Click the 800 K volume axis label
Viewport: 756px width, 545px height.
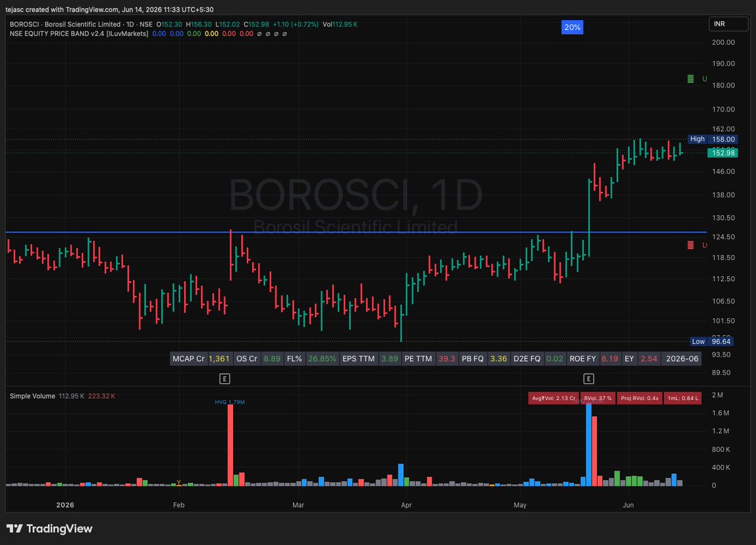pyautogui.click(x=720, y=449)
